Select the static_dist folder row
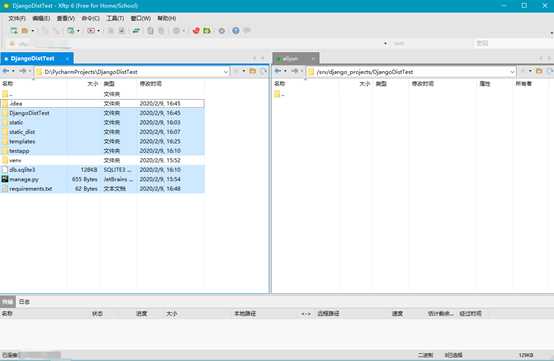This screenshot has height=361, width=554. click(x=102, y=132)
